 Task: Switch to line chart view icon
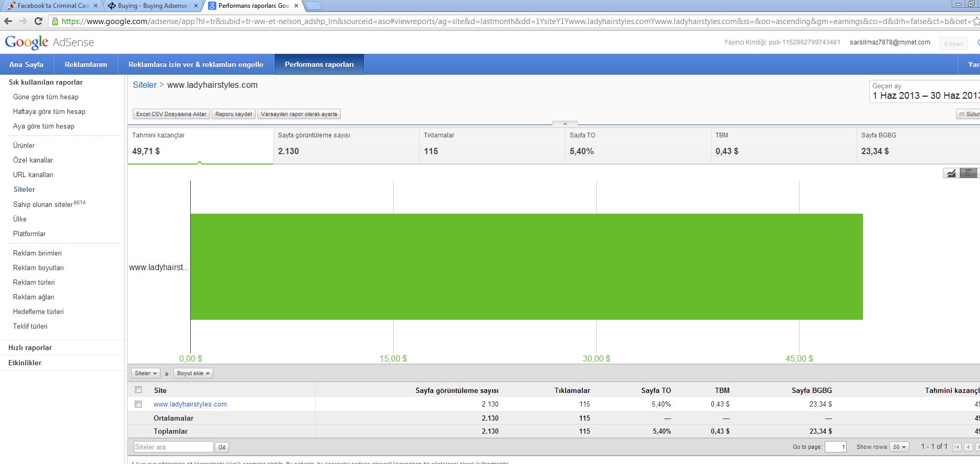[951, 173]
